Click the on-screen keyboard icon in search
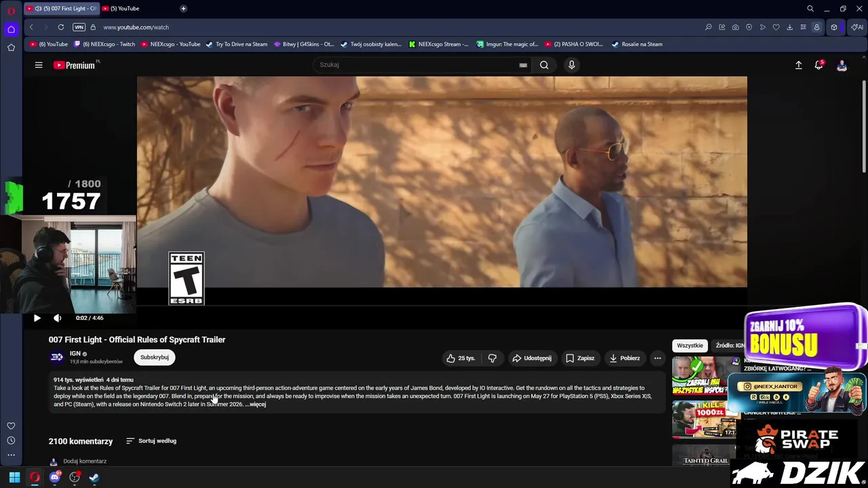 click(x=523, y=65)
